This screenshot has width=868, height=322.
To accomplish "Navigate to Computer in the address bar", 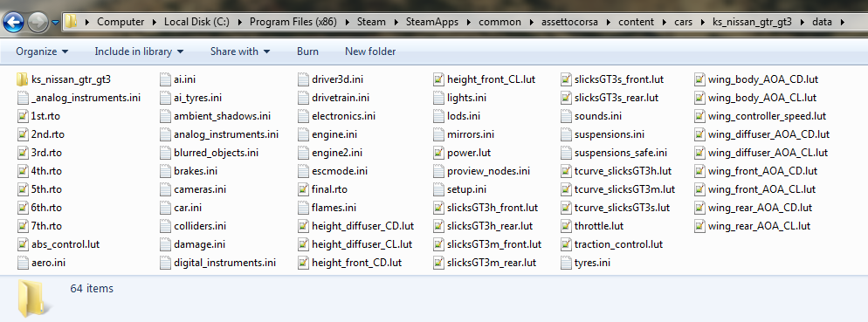I will [x=121, y=22].
